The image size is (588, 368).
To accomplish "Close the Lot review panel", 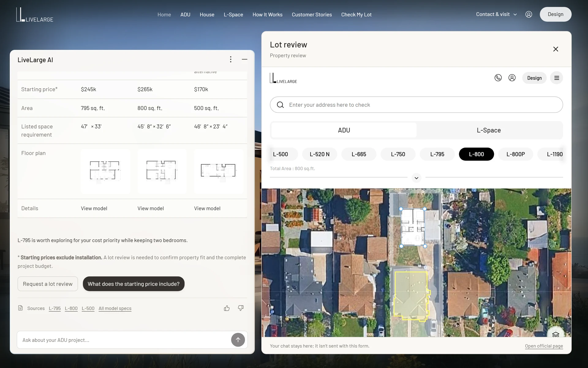I will (556, 49).
